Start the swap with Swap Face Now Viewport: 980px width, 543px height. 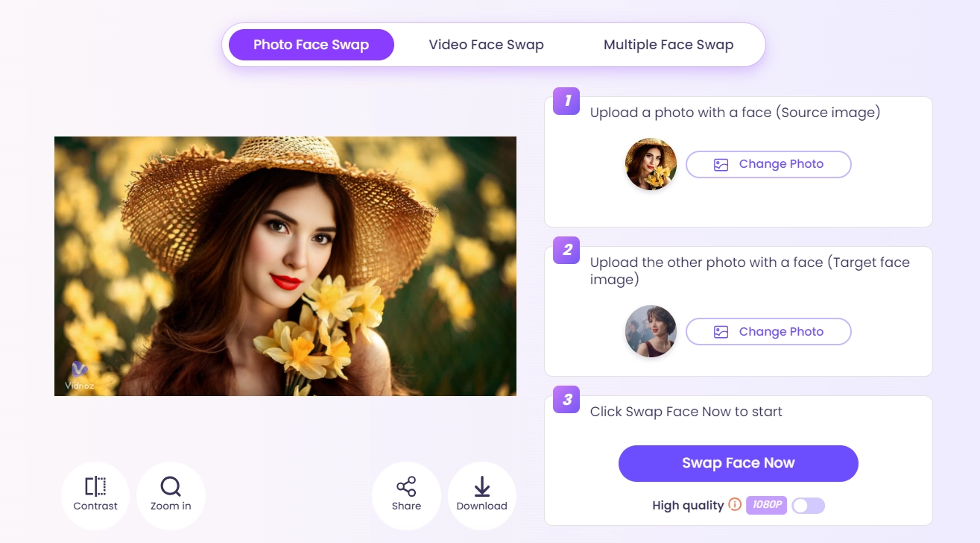tap(738, 463)
